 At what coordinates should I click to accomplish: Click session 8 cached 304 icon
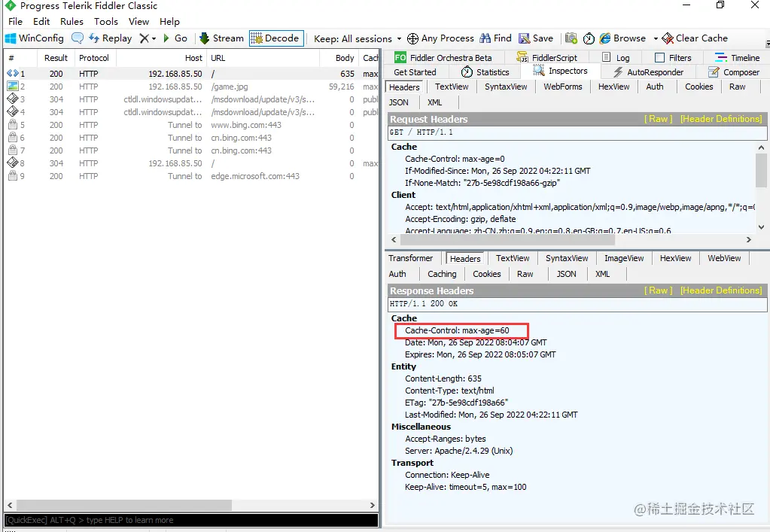[x=12, y=163]
